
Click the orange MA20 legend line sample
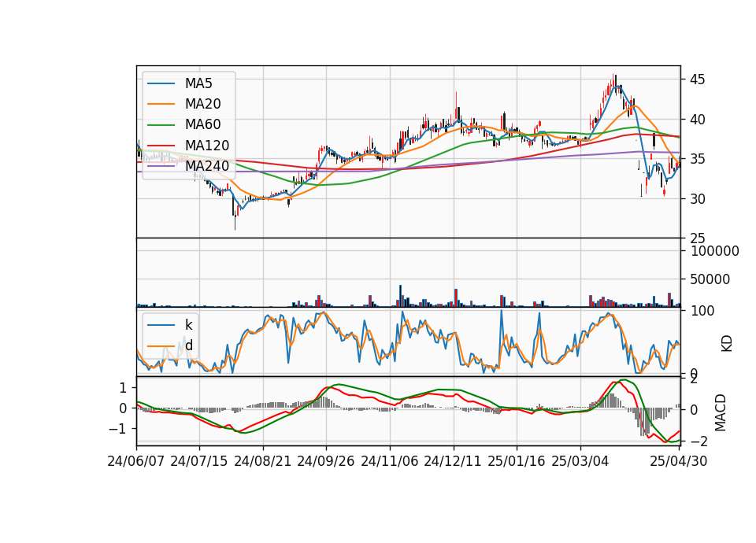[161, 105]
